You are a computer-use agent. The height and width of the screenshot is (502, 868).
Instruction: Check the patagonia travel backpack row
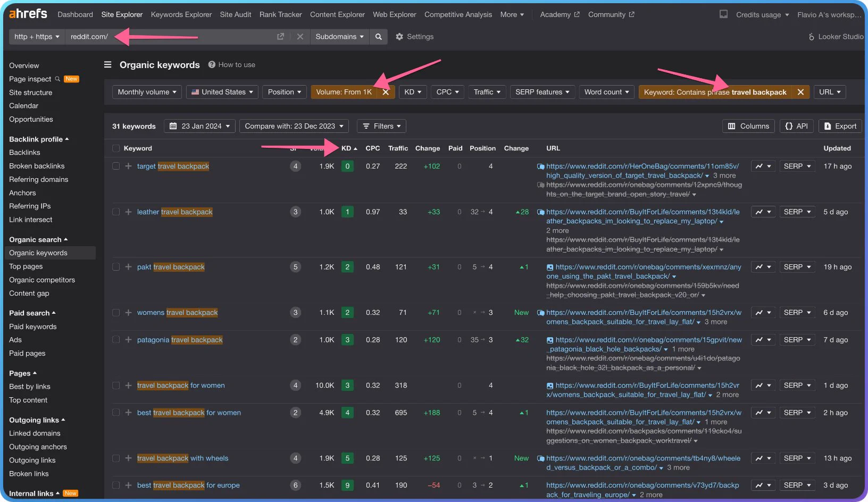pos(116,340)
